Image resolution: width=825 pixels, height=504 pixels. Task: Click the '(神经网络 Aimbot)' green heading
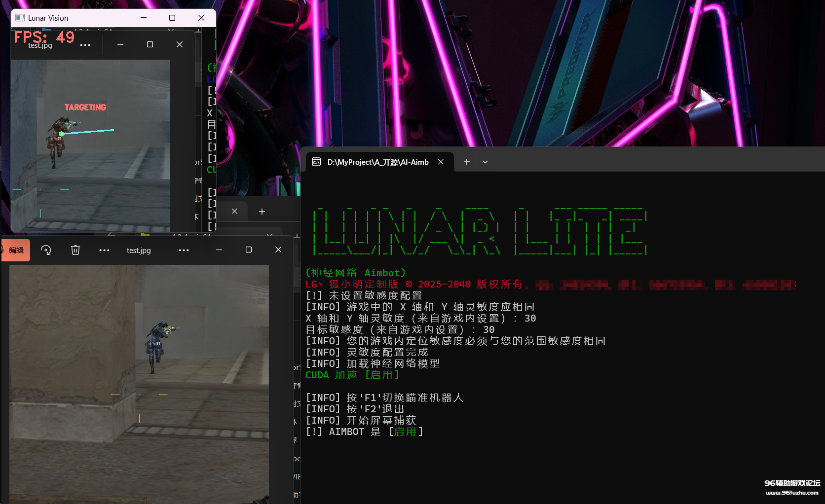click(356, 273)
